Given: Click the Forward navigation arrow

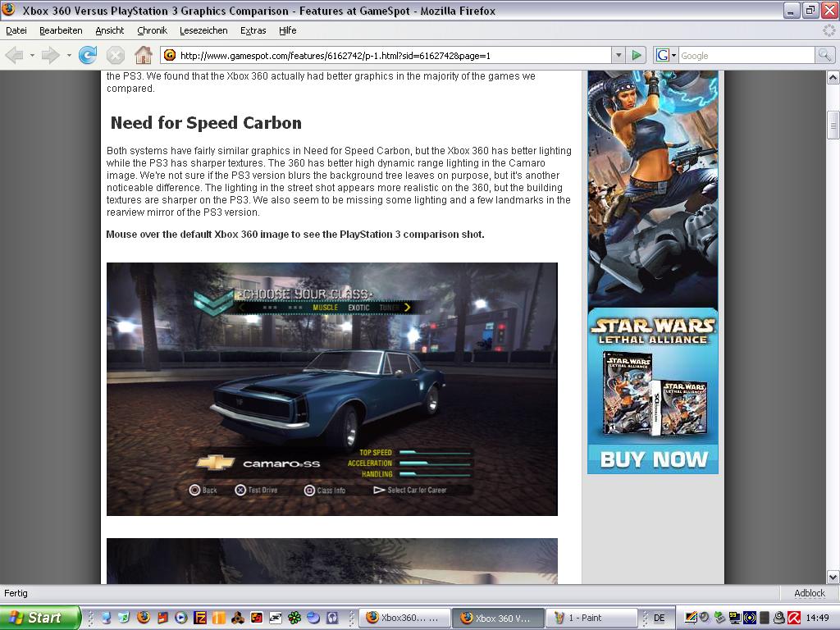Looking at the screenshot, I should click(x=50, y=55).
